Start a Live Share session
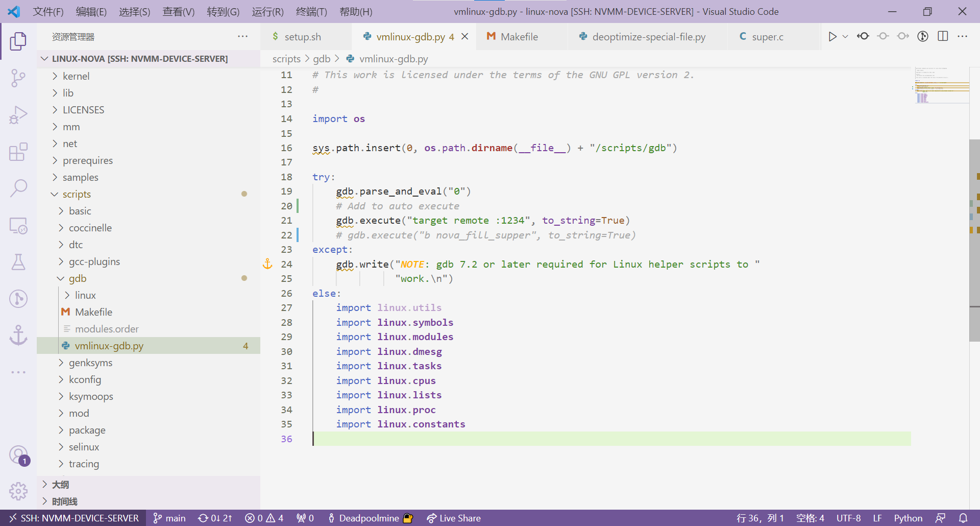 [454, 518]
